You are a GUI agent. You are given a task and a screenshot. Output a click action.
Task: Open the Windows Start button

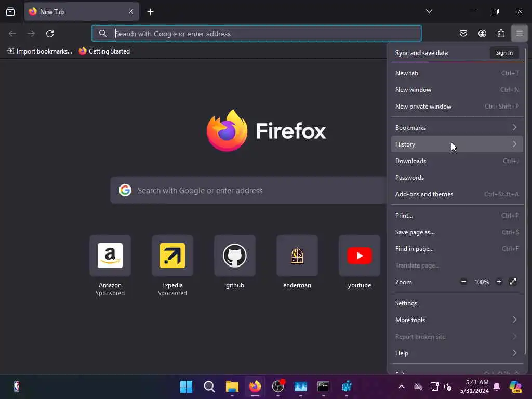(x=186, y=387)
